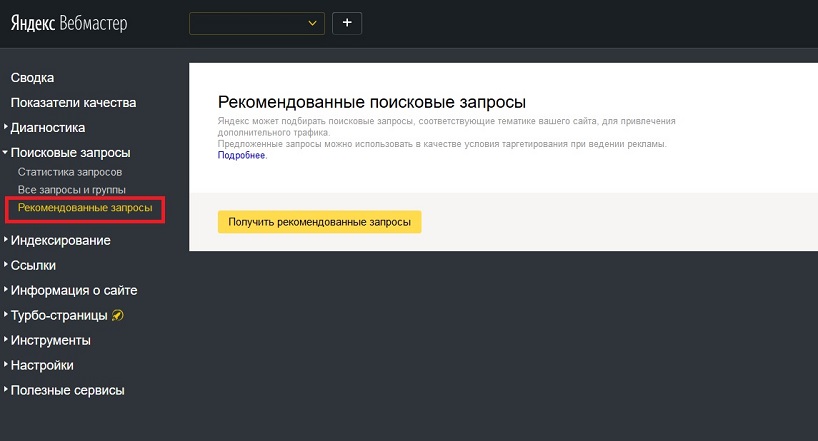818x441 pixels.
Task: Add a new site with the plus button
Action: click(347, 23)
